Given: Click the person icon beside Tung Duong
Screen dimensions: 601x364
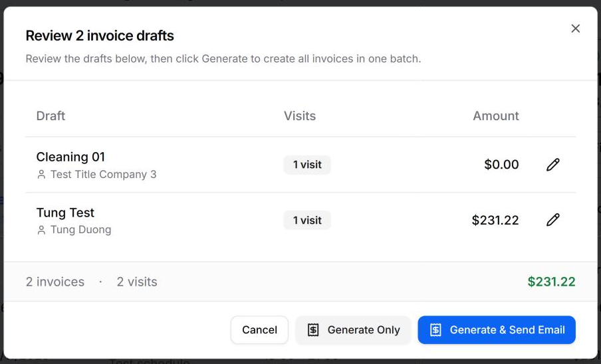Looking at the screenshot, I should 41,230.
